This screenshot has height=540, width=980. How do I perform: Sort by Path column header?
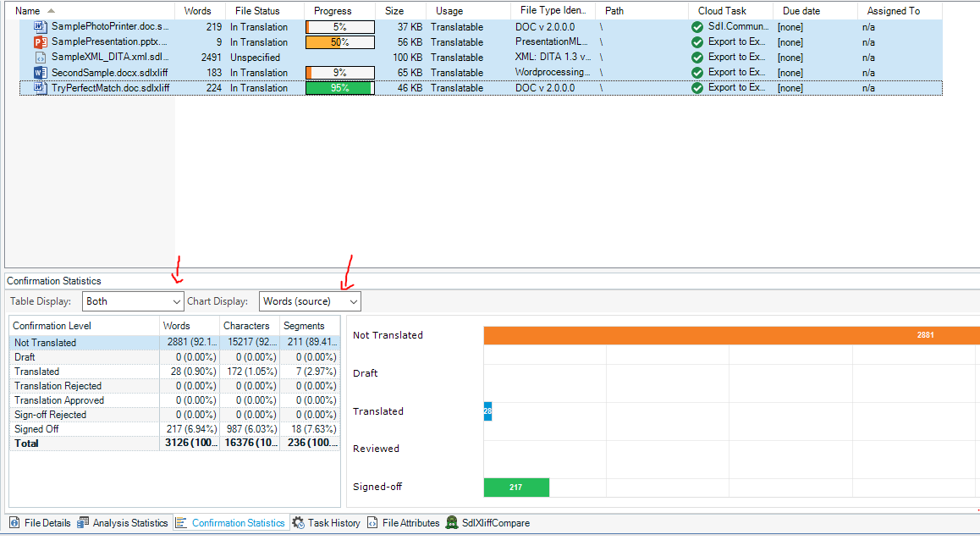tap(641, 11)
